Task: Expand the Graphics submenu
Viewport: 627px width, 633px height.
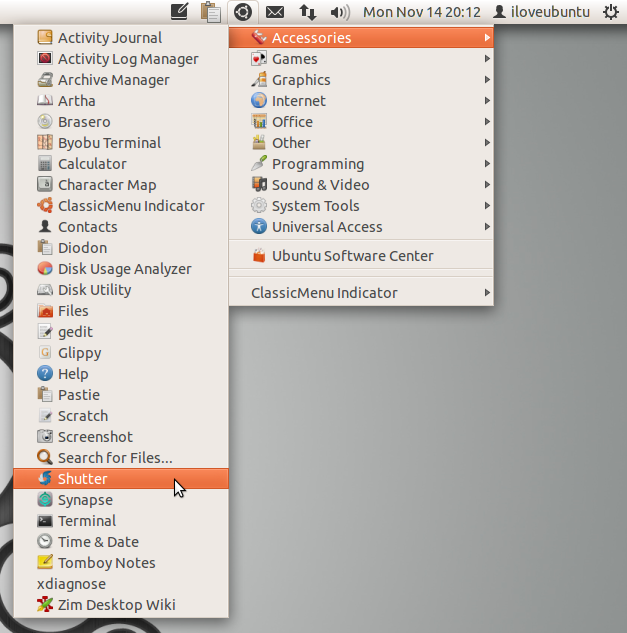Action: coord(361,80)
